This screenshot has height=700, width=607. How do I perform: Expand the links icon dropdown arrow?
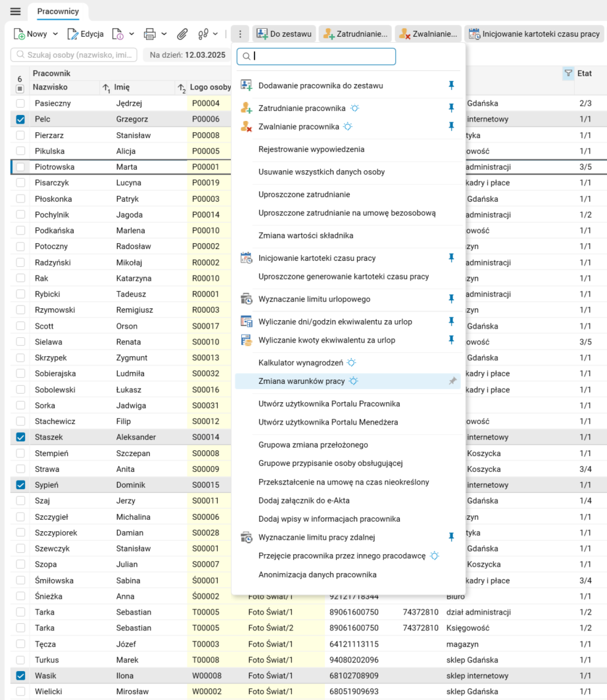(215, 34)
